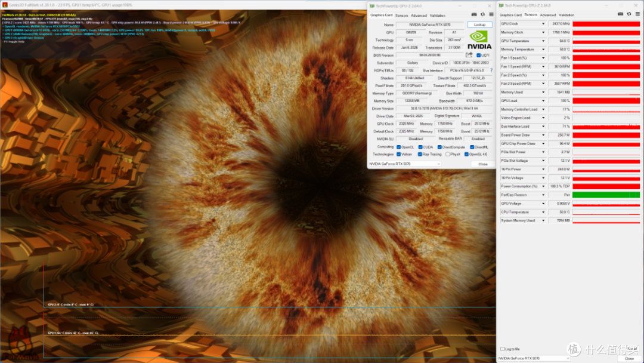Click camera screenshot icon in Sensors GPU-Z window

pos(620,14)
